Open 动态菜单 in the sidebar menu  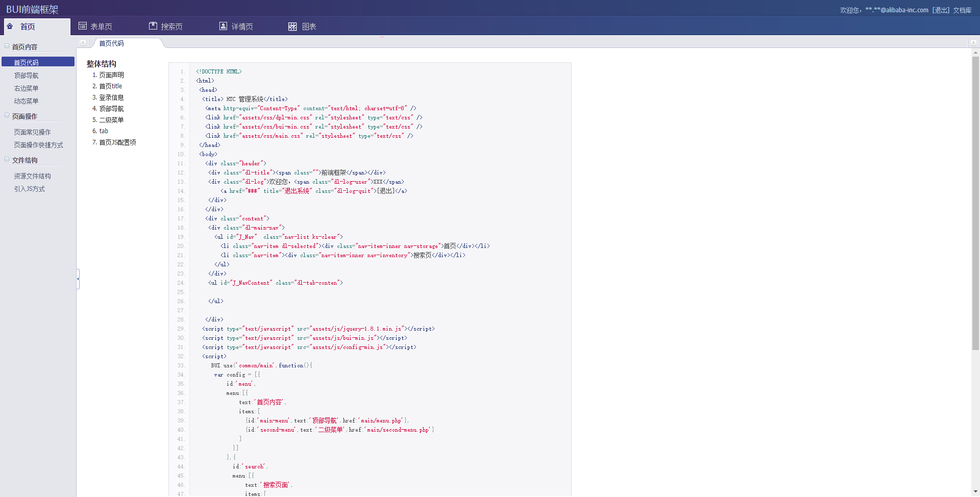click(26, 101)
